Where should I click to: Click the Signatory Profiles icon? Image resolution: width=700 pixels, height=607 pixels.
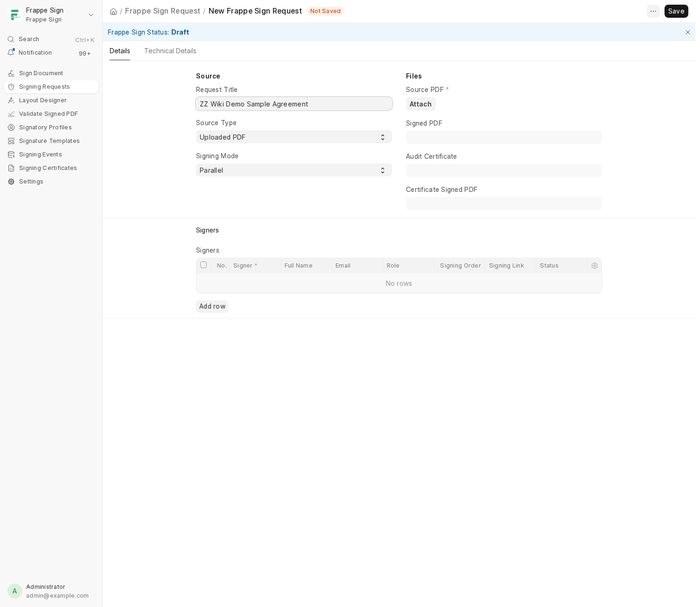(11, 127)
